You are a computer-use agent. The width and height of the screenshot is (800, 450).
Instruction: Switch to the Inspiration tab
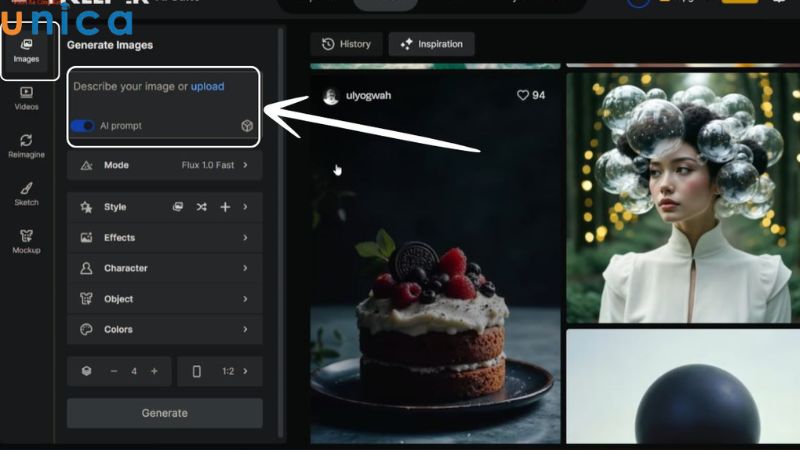(431, 44)
